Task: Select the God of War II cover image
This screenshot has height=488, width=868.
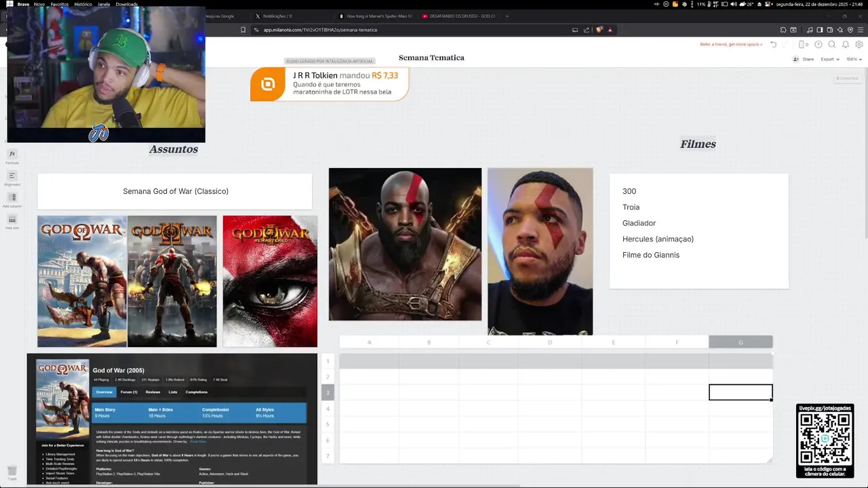Action: tap(172, 281)
